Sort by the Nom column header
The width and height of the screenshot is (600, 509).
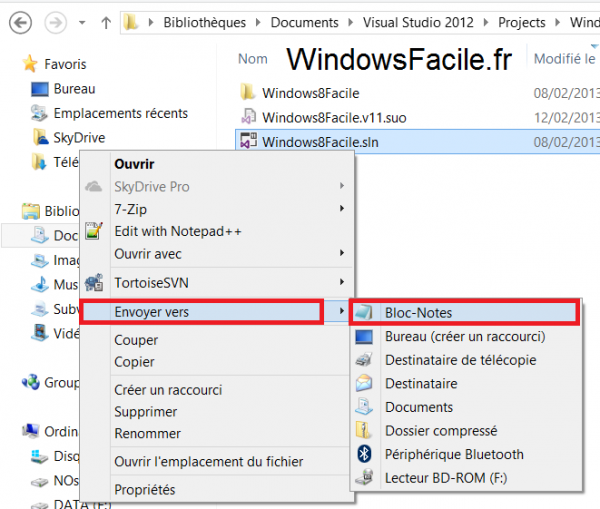(253, 59)
